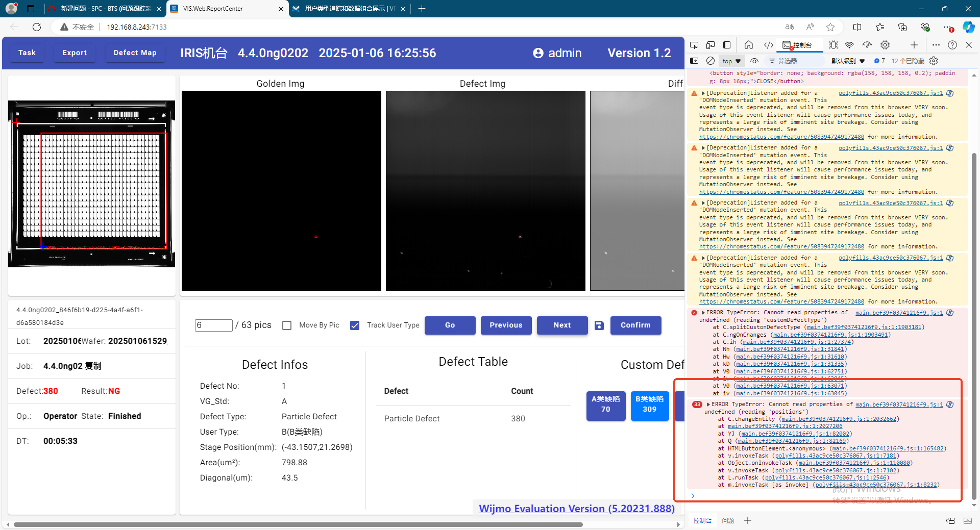Image resolution: width=980 pixels, height=530 pixels.
Task: Open the Wijmo Evaluation Version link
Action: point(577,509)
